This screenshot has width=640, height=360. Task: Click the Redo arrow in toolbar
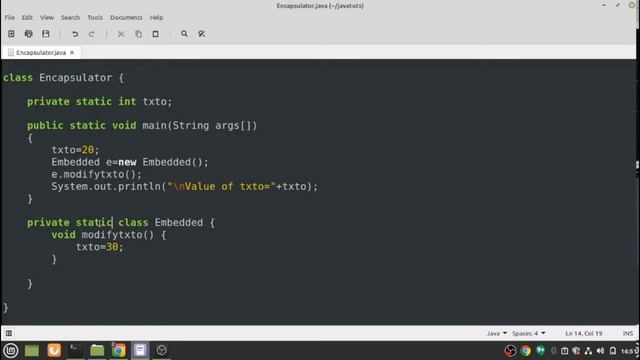click(x=92, y=34)
